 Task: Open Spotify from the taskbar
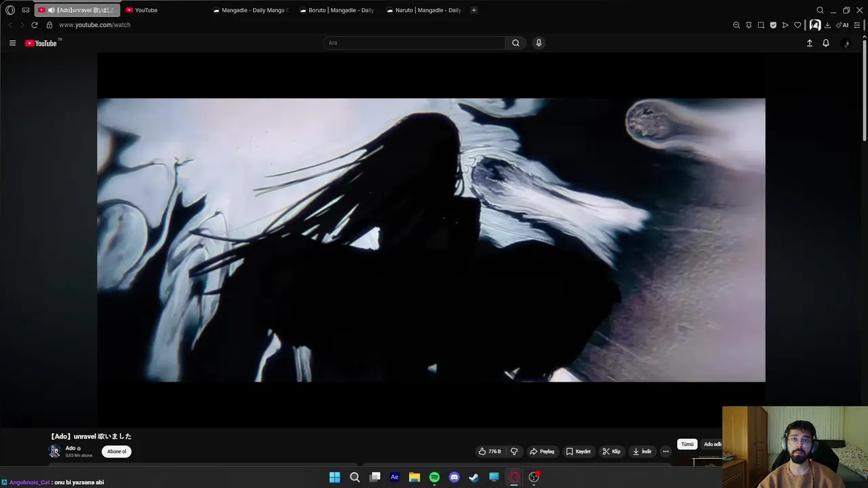click(435, 477)
